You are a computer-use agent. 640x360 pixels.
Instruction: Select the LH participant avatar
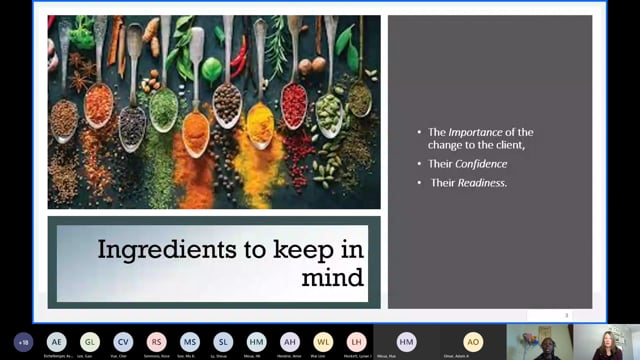pyautogui.click(x=357, y=342)
